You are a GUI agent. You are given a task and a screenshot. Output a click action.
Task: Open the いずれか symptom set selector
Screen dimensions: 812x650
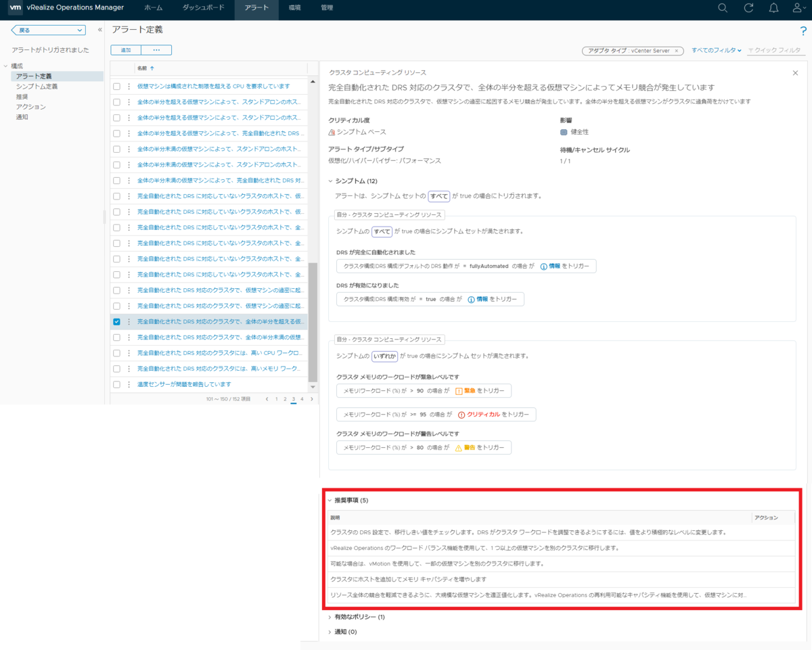(384, 355)
